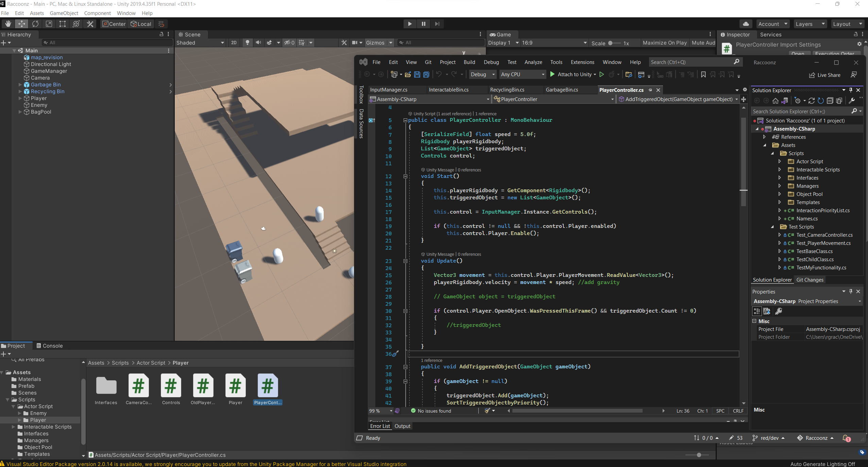Toggle Mute Audio in Game view
Viewport: 868px width, 467px height.
point(703,43)
